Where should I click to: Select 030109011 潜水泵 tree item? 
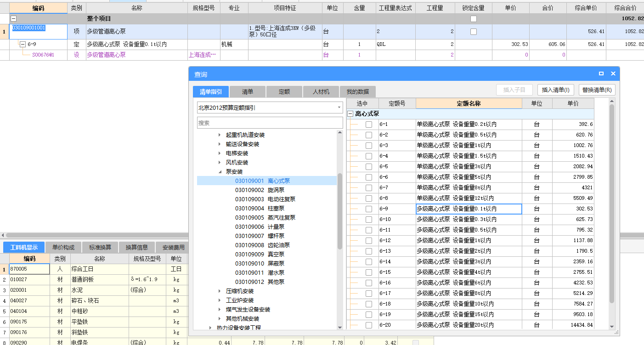[x=260, y=273]
